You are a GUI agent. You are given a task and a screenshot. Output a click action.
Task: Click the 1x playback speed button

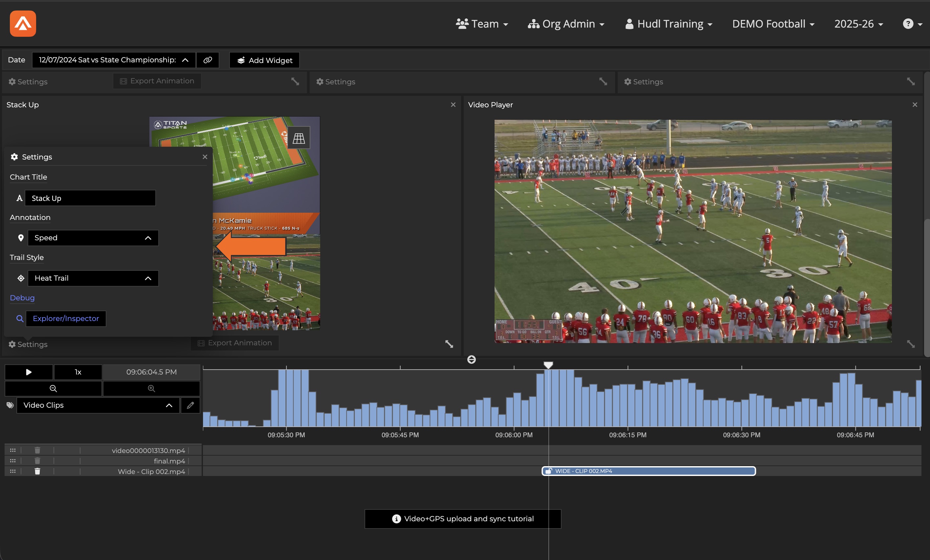coord(78,372)
